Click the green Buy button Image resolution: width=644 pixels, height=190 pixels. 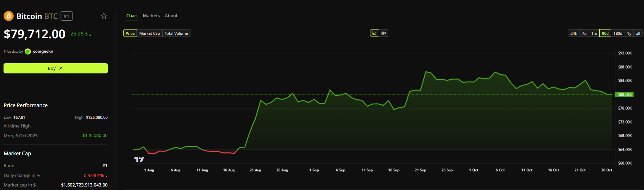click(x=56, y=68)
